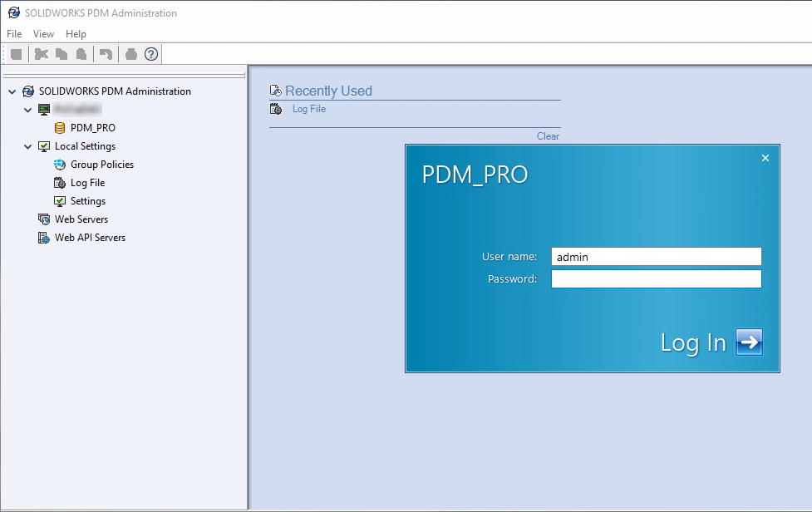
Task: Click the Recently Used heading icon
Action: pos(275,91)
